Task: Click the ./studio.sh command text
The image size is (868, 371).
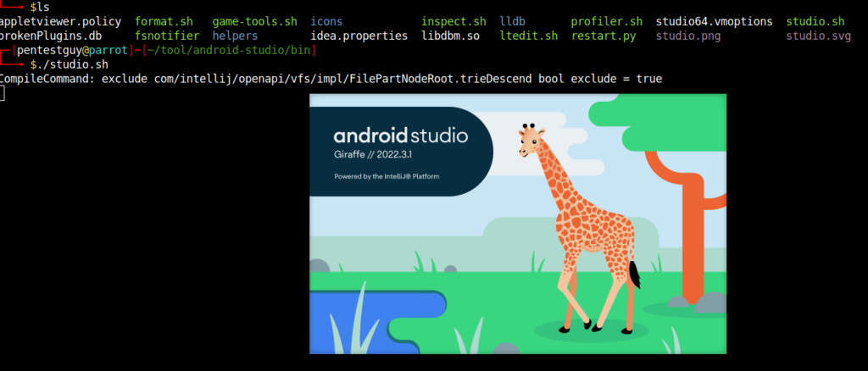Action: [73, 64]
